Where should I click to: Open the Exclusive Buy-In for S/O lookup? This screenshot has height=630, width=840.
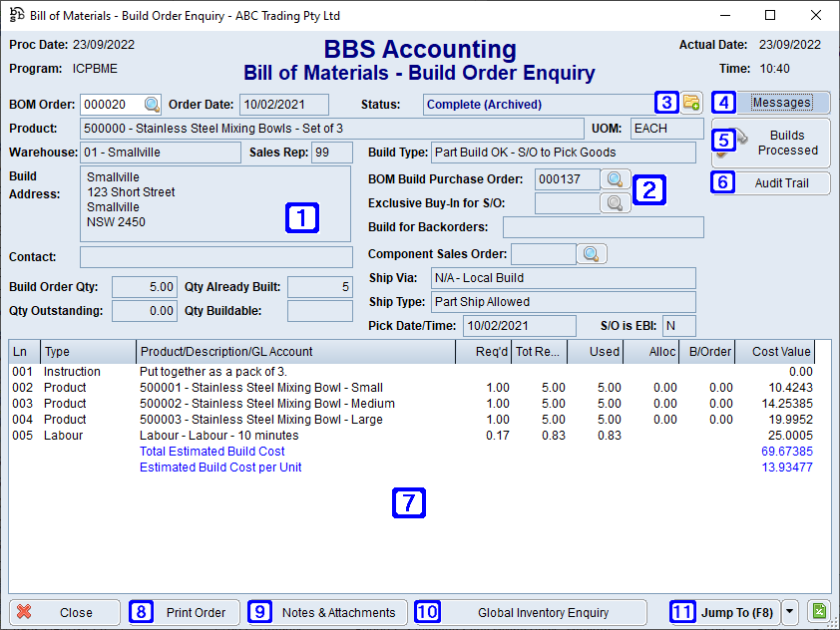click(616, 202)
